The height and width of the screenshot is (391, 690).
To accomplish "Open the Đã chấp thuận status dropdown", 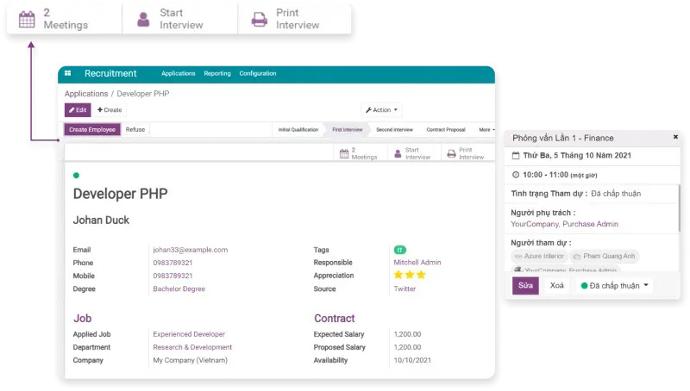I will pos(615,285).
